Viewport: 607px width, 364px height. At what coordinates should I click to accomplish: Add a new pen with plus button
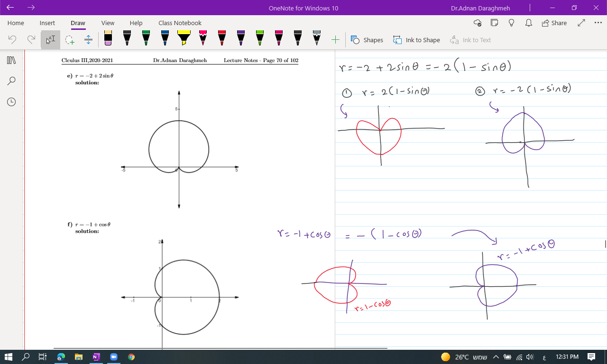click(335, 40)
